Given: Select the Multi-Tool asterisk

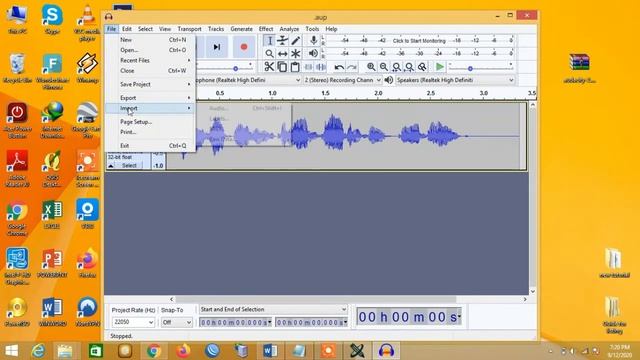Looking at the screenshot, I should tap(296, 53).
